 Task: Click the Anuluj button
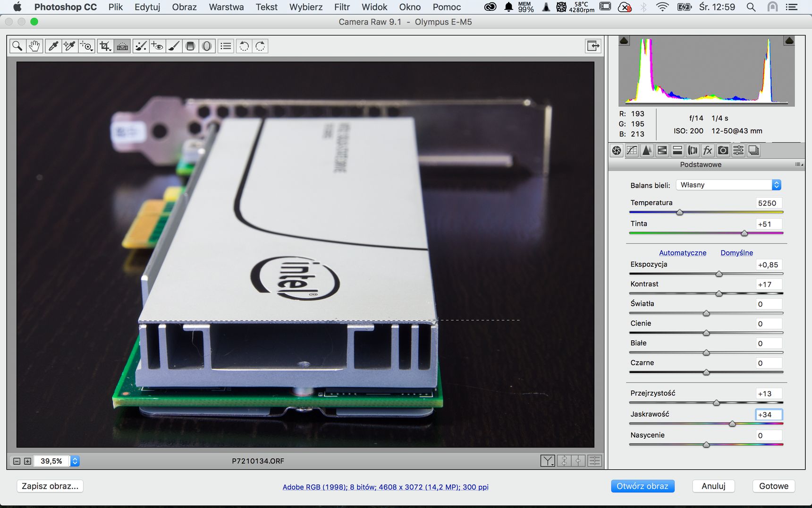713,486
